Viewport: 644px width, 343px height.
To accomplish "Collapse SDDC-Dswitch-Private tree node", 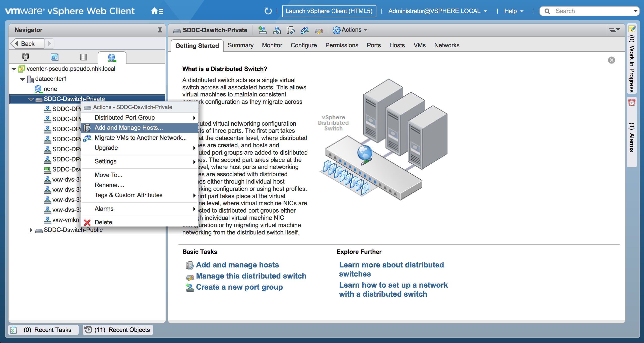I will point(31,99).
